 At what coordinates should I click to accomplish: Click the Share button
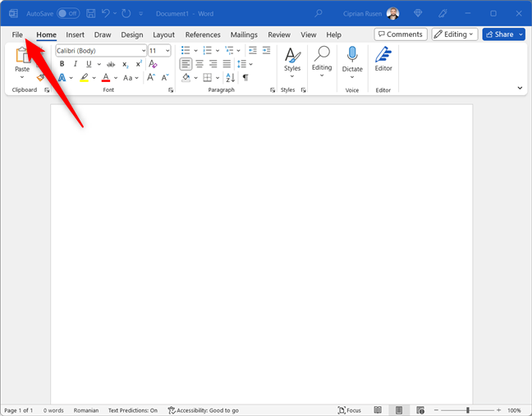click(x=500, y=34)
